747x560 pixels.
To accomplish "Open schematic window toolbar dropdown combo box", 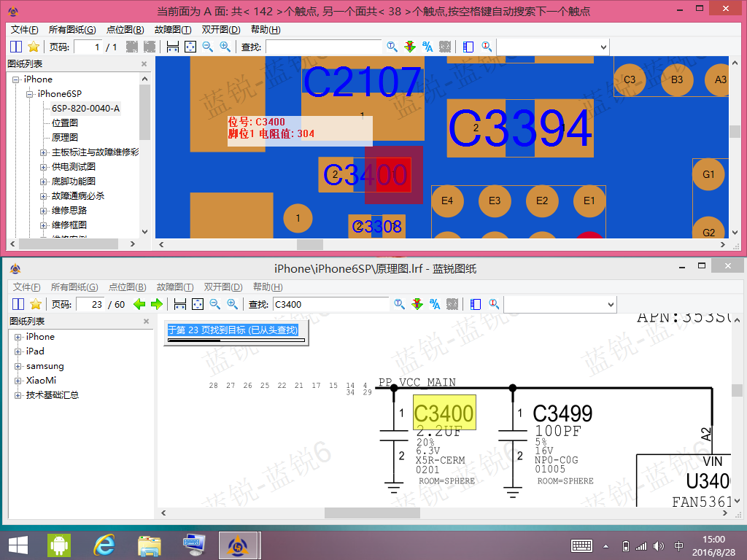I will click(x=560, y=304).
